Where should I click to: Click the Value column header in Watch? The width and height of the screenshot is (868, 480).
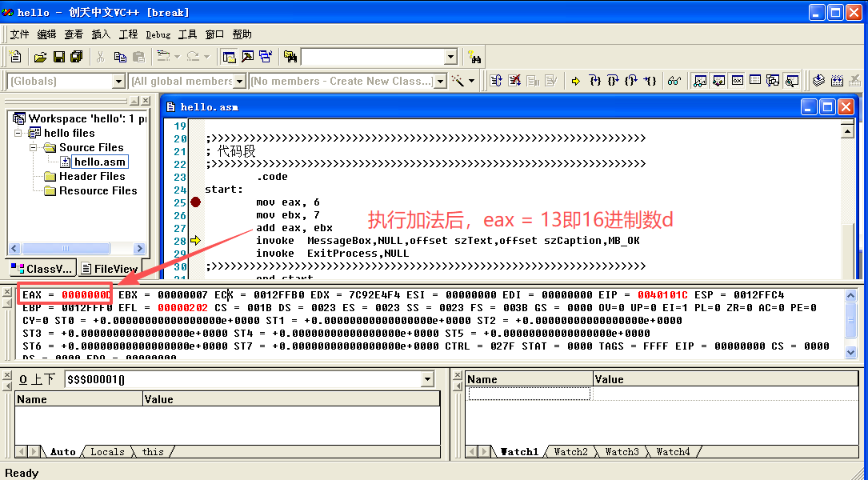pyautogui.click(x=725, y=379)
